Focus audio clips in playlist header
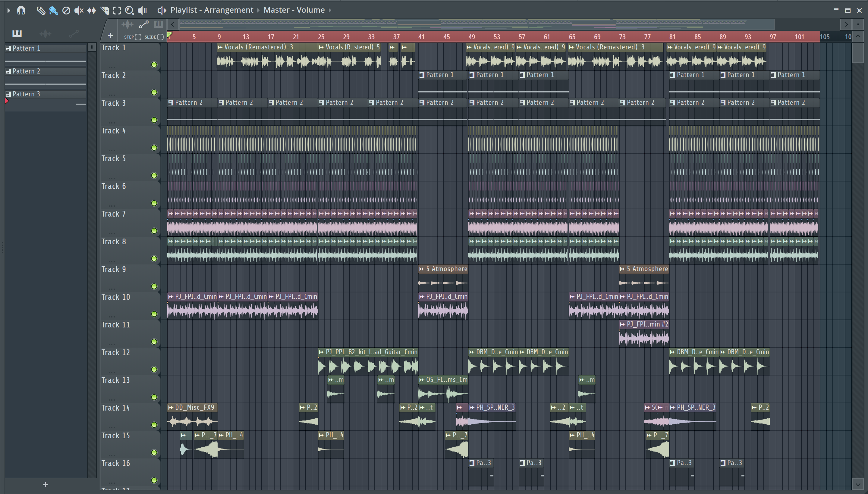Viewport: 868px width, 494px height. coord(127,24)
